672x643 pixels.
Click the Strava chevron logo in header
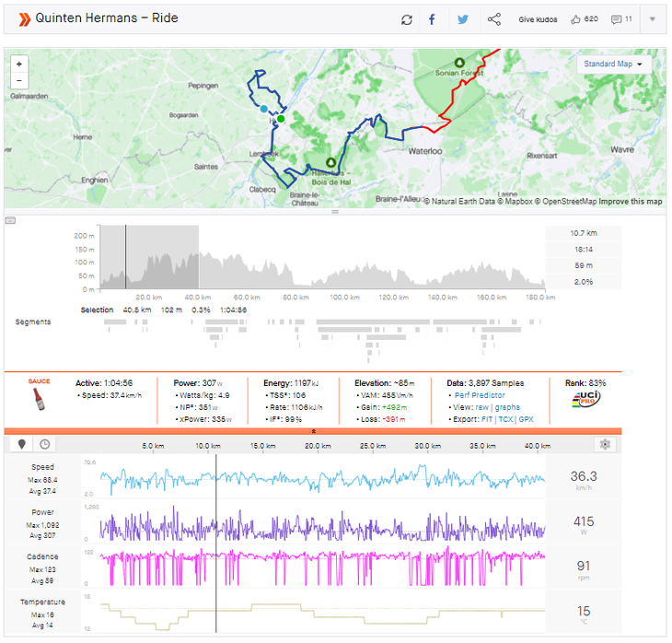25,19
